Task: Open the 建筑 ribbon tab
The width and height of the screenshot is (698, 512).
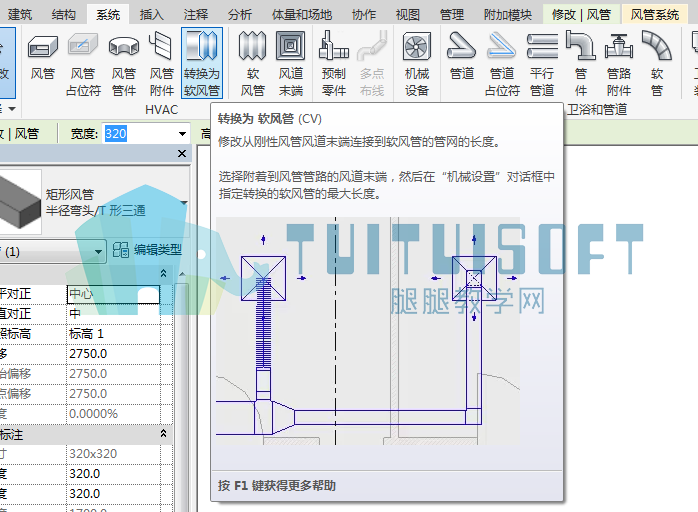Action: (20, 15)
